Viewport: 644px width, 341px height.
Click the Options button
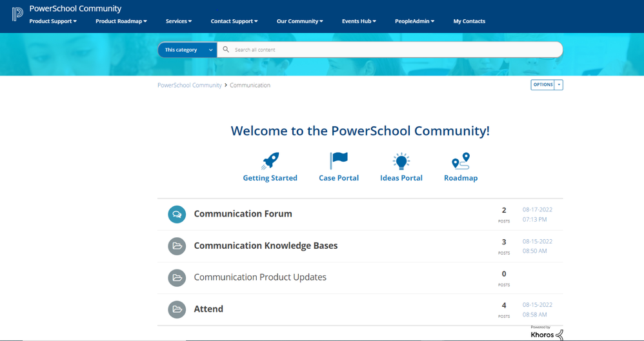(x=543, y=85)
